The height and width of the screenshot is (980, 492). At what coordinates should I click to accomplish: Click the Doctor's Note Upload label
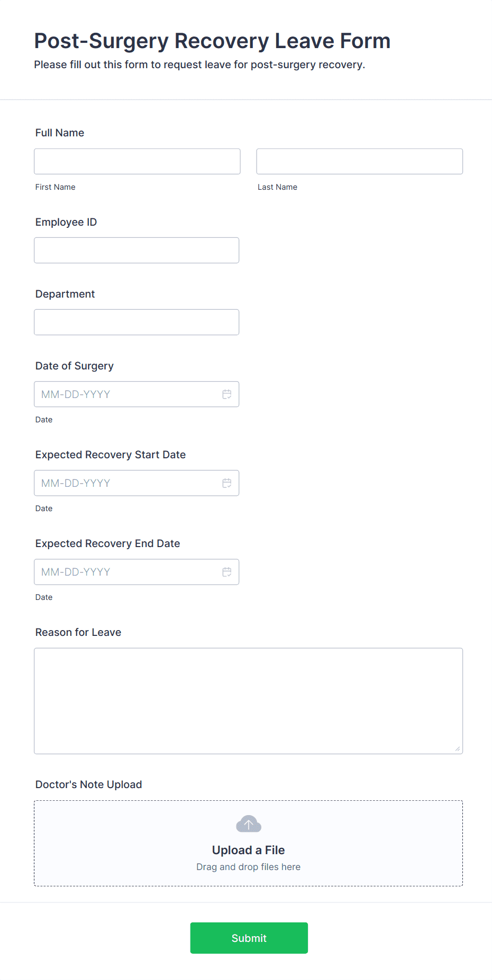click(x=88, y=784)
